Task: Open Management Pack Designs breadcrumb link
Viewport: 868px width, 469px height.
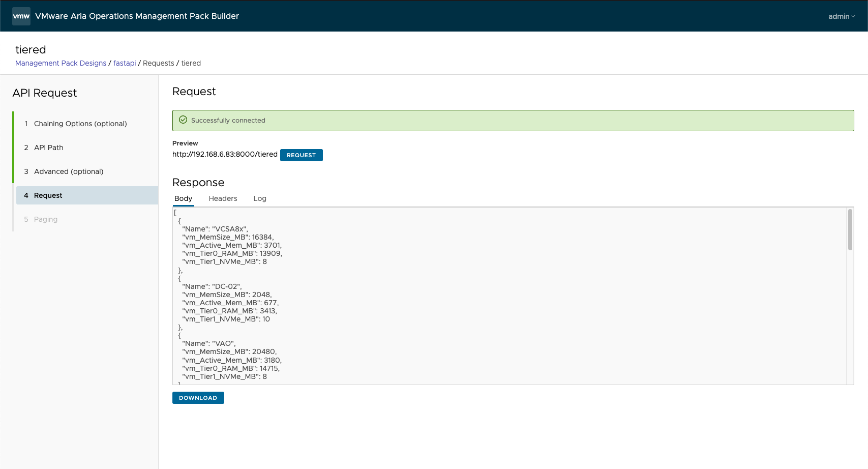Action: 61,63
